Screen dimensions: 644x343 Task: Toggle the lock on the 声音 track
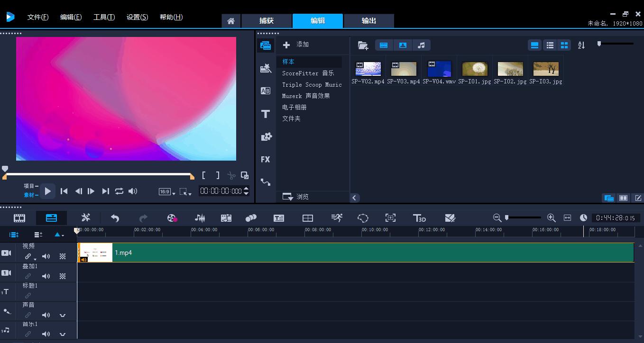coord(27,315)
